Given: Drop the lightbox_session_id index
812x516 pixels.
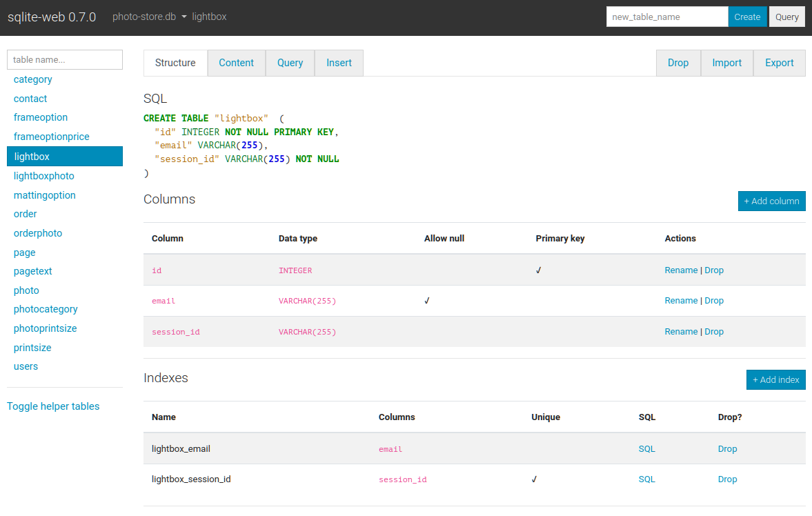Looking at the screenshot, I should tap(727, 479).
